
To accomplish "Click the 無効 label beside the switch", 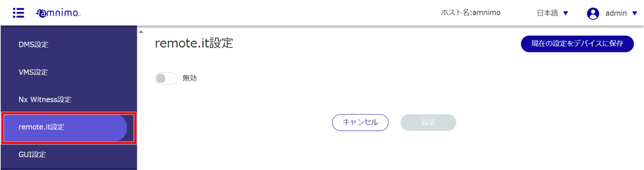I will coord(190,78).
